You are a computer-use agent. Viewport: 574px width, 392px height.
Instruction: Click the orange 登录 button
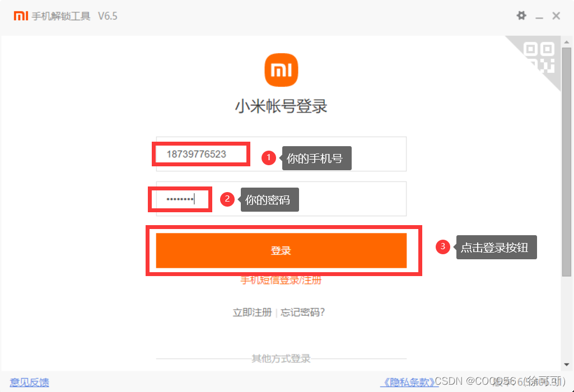[281, 251]
